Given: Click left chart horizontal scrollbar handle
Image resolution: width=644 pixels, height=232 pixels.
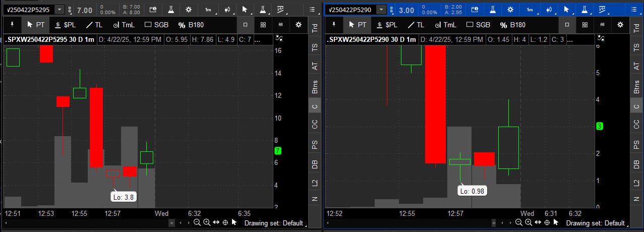Looking at the screenshot, I should (x=171, y=222).
